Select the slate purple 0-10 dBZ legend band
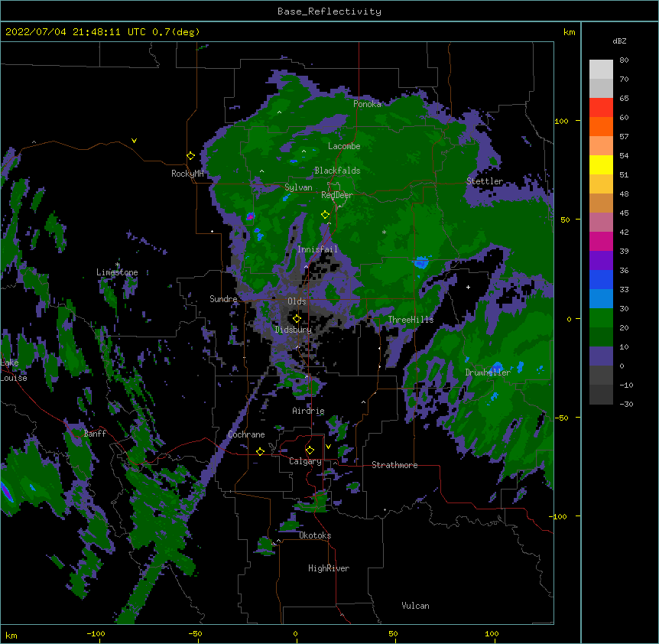 pyautogui.click(x=601, y=356)
